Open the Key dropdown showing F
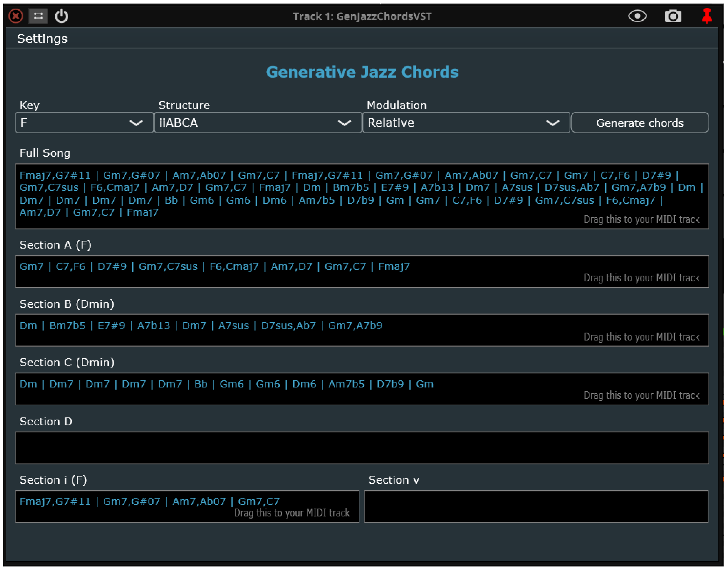 (84, 123)
